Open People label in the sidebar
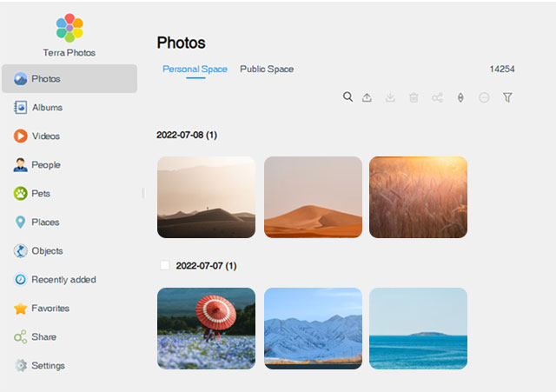The width and height of the screenshot is (556, 392). click(x=46, y=165)
